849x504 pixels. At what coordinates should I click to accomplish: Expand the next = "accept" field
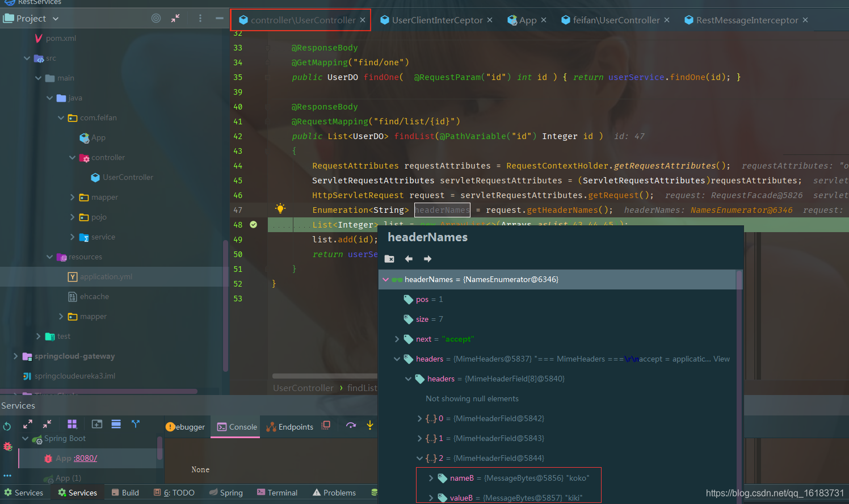click(397, 339)
